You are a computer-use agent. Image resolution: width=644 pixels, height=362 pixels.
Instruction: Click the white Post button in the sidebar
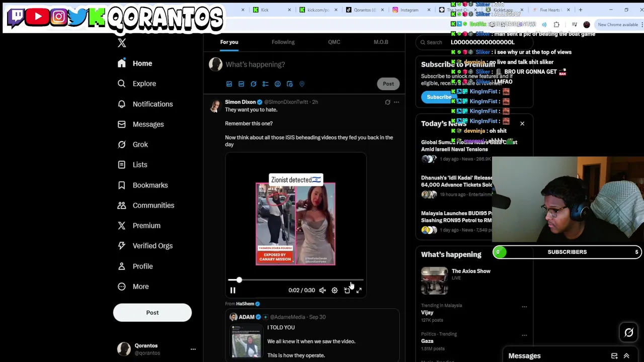(152, 313)
